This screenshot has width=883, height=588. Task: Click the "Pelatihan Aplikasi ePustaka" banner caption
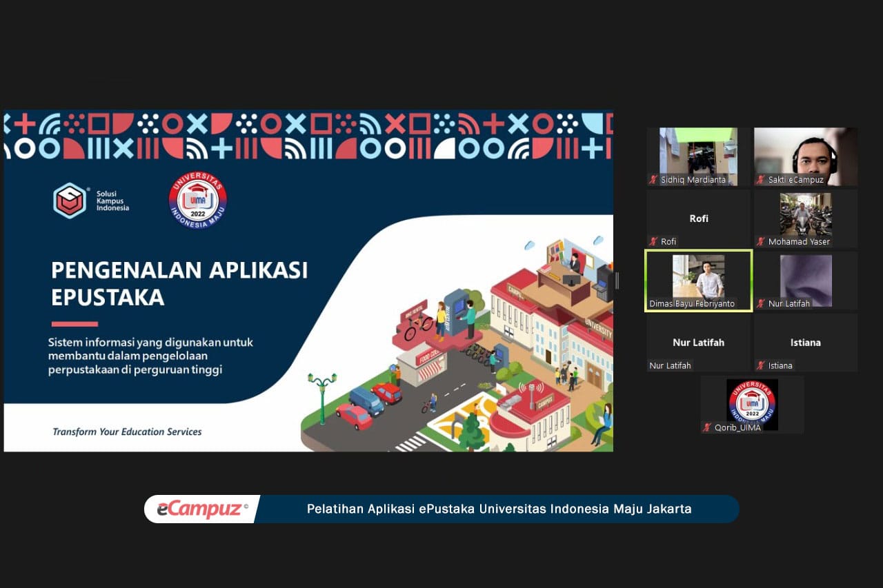[499, 509]
